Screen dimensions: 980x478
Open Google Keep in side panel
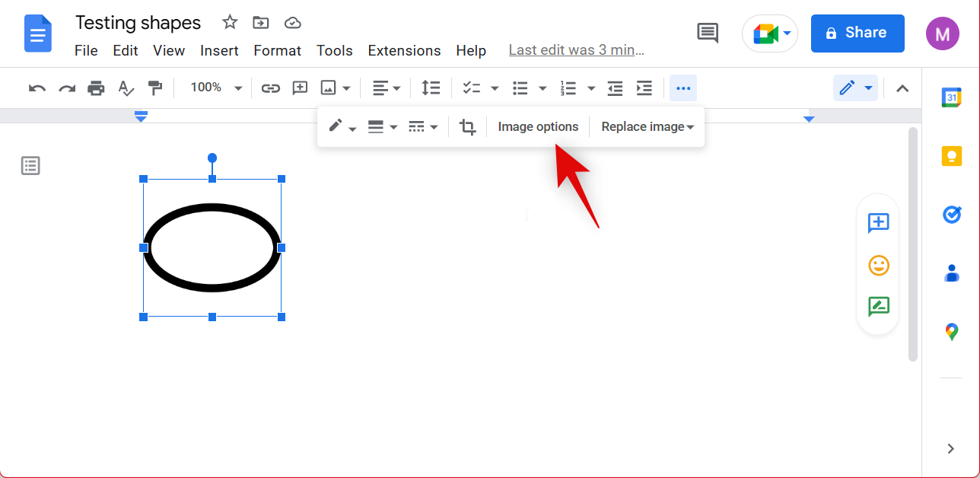coord(951,156)
